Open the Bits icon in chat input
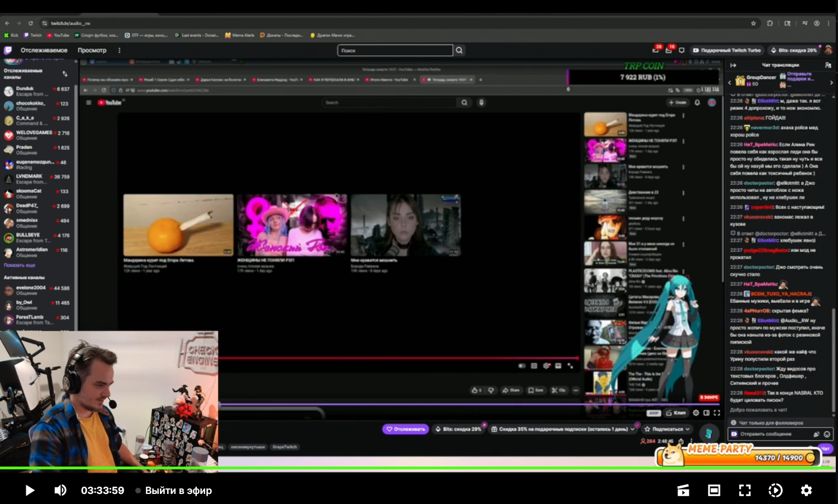The image size is (838, 504). tap(816, 434)
